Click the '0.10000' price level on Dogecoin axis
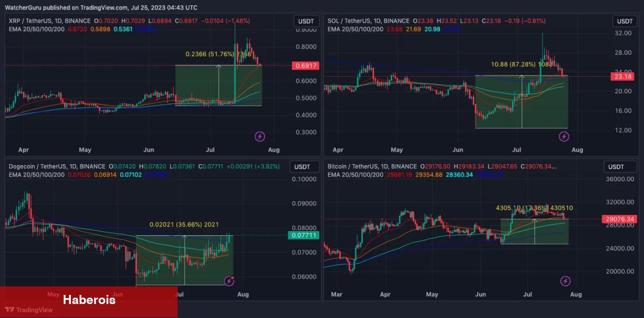The width and height of the screenshot is (644, 318). (304, 179)
